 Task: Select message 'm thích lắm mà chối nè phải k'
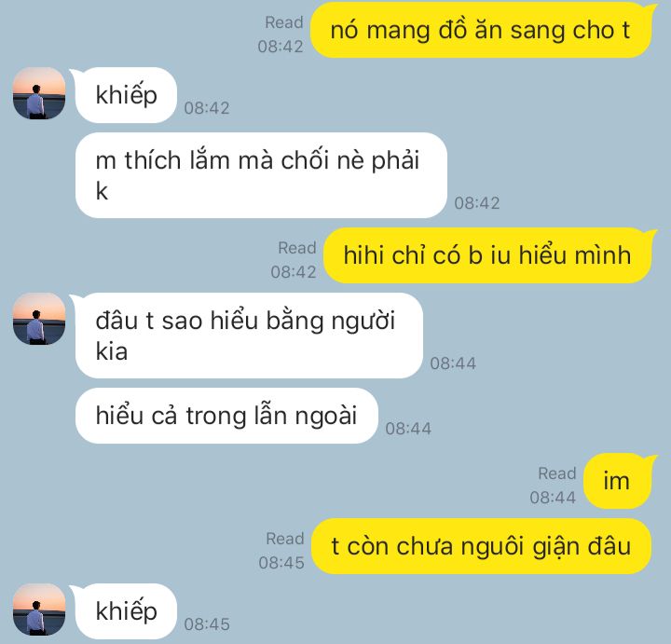click(x=261, y=175)
